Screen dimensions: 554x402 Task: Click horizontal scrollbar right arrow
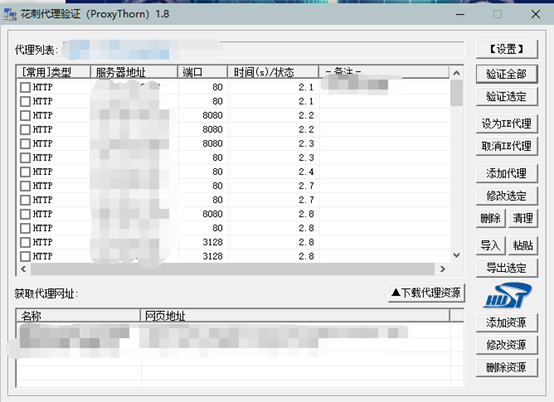(x=443, y=269)
